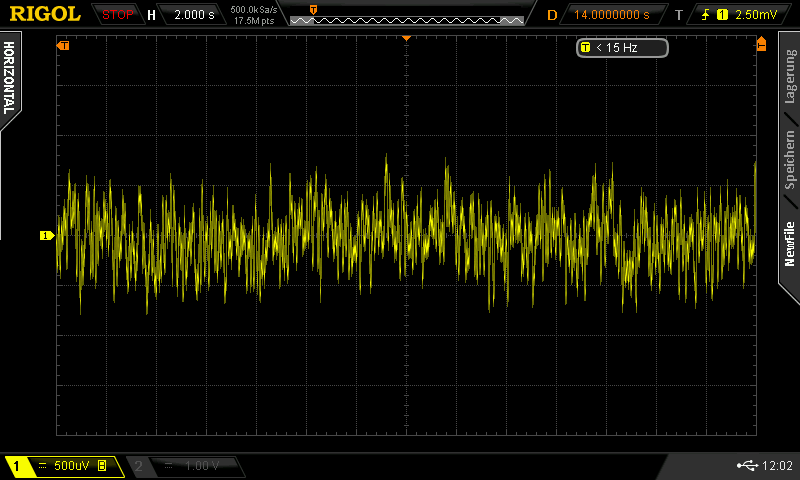This screenshot has width=800, height=480.
Task: Click the H horizontal label
Action: click(x=151, y=15)
